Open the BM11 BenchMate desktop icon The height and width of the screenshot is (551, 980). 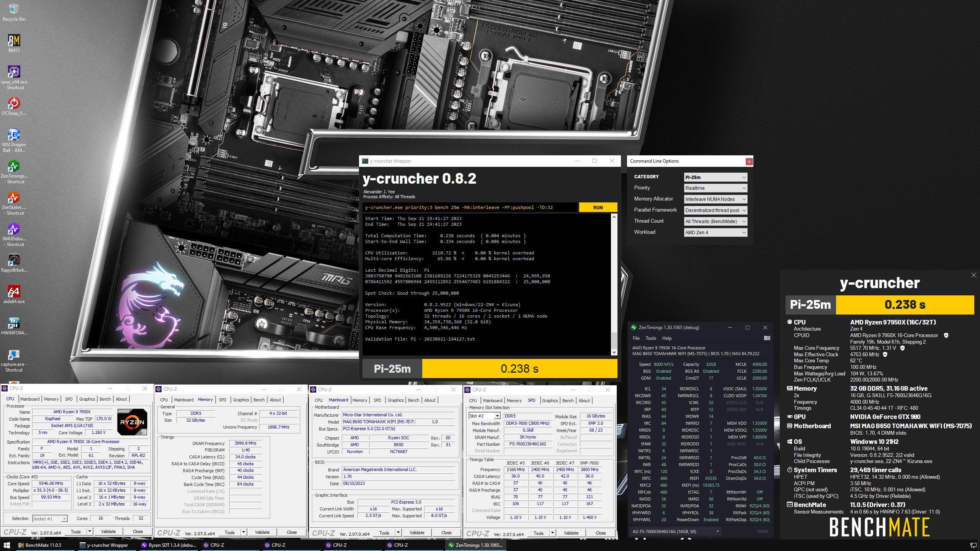pyautogui.click(x=14, y=44)
